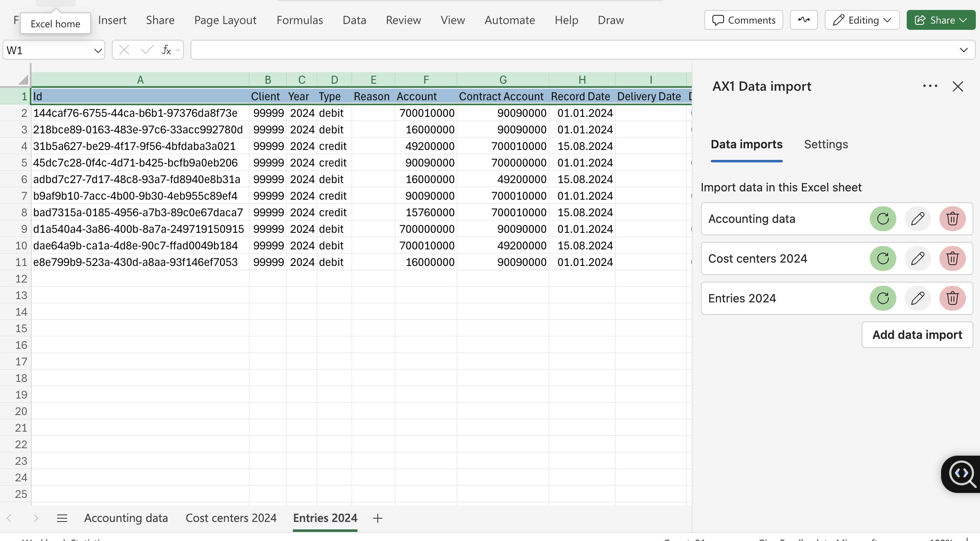
Task: Open the Formulas ribbon tab
Action: click(300, 20)
